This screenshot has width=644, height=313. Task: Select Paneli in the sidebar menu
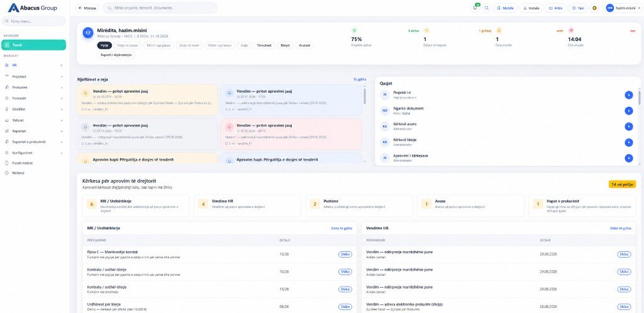pyautogui.click(x=33, y=45)
